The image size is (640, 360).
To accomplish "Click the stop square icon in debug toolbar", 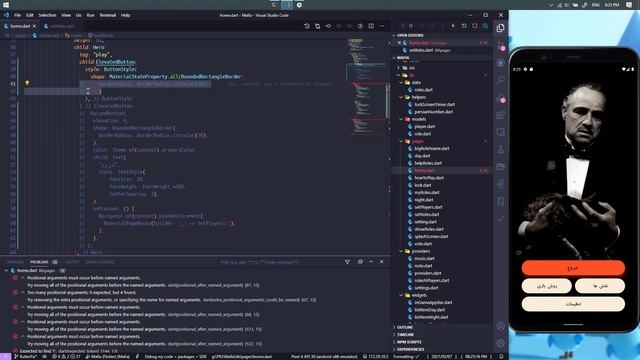I will click(x=475, y=26).
